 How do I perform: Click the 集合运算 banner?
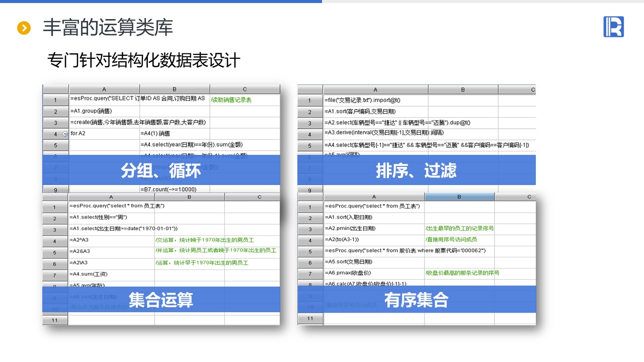point(161,300)
